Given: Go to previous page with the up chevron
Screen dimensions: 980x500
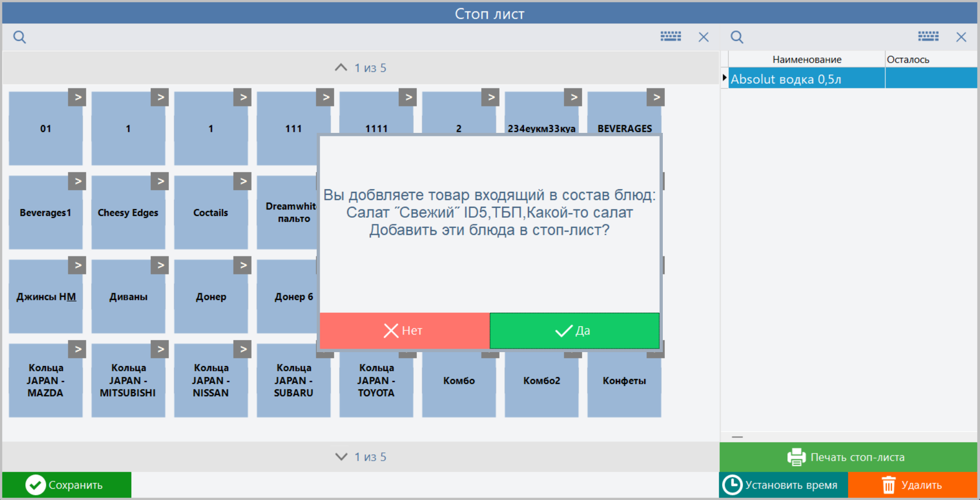Looking at the screenshot, I should point(340,67).
